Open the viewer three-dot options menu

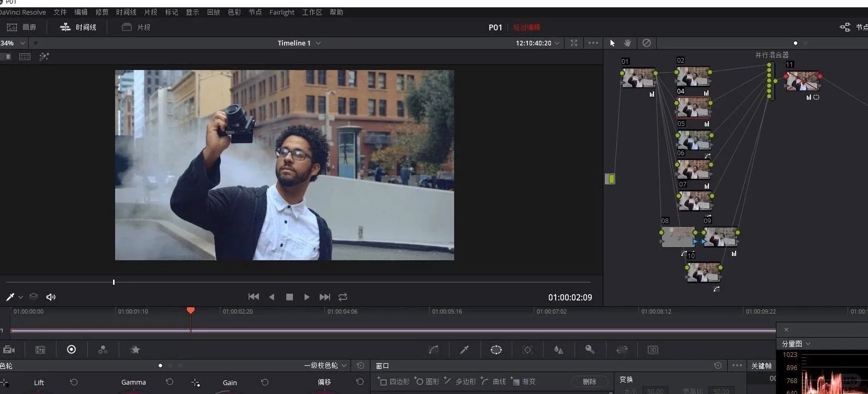click(x=593, y=43)
